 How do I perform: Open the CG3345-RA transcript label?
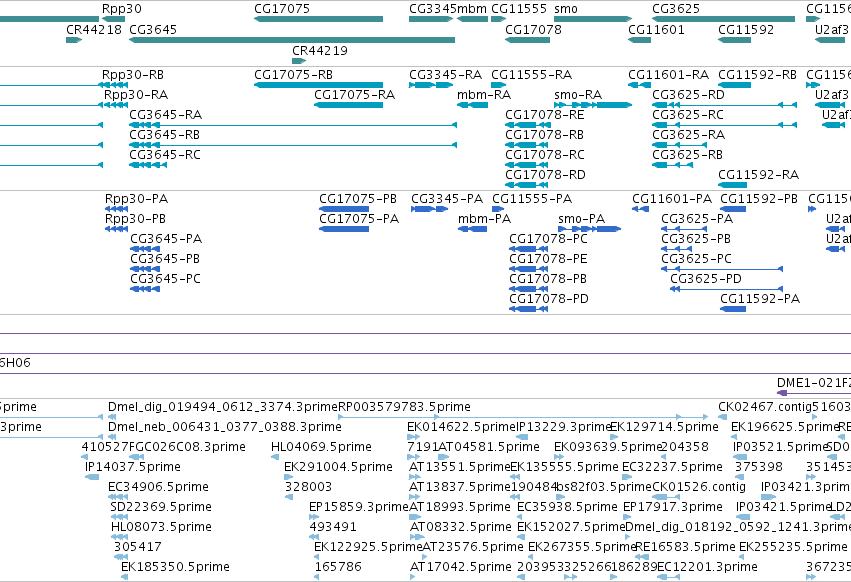(445, 74)
